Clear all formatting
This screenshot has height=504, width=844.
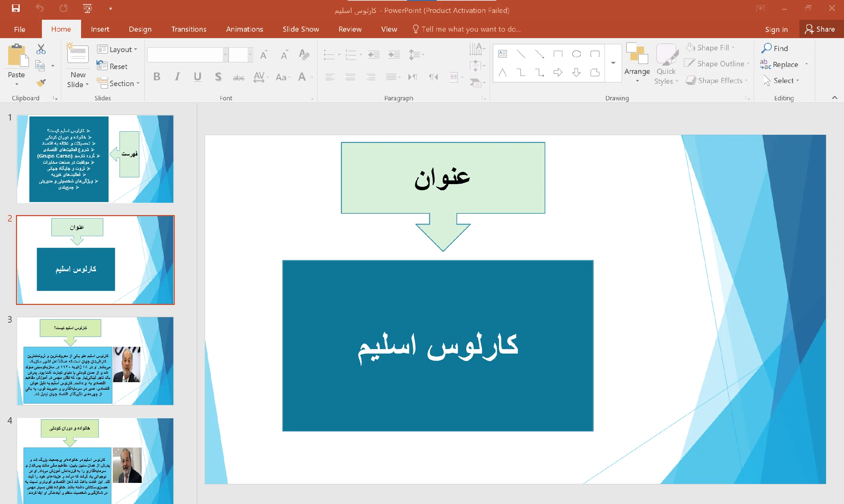click(304, 54)
